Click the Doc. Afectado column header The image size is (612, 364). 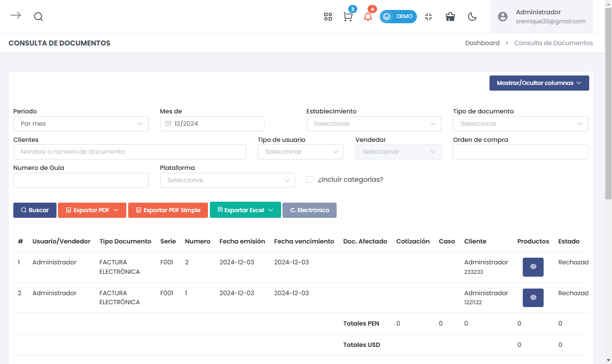[x=365, y=242]
